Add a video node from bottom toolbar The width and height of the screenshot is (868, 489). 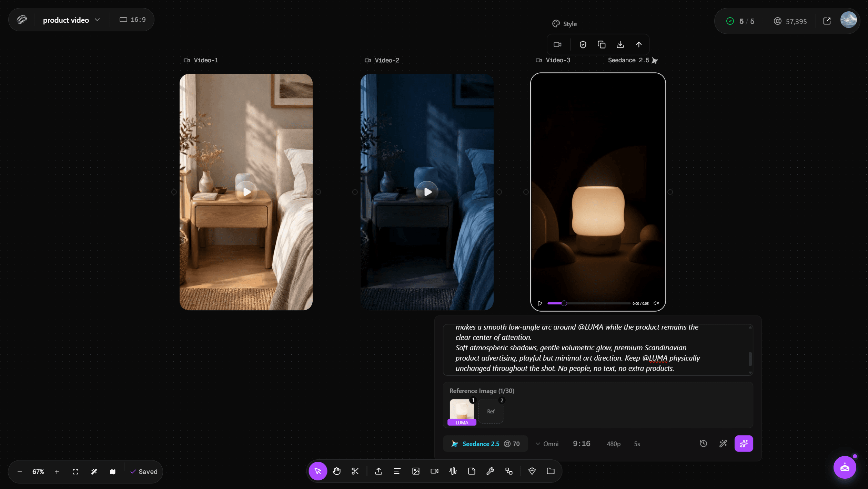pos(434,471)
